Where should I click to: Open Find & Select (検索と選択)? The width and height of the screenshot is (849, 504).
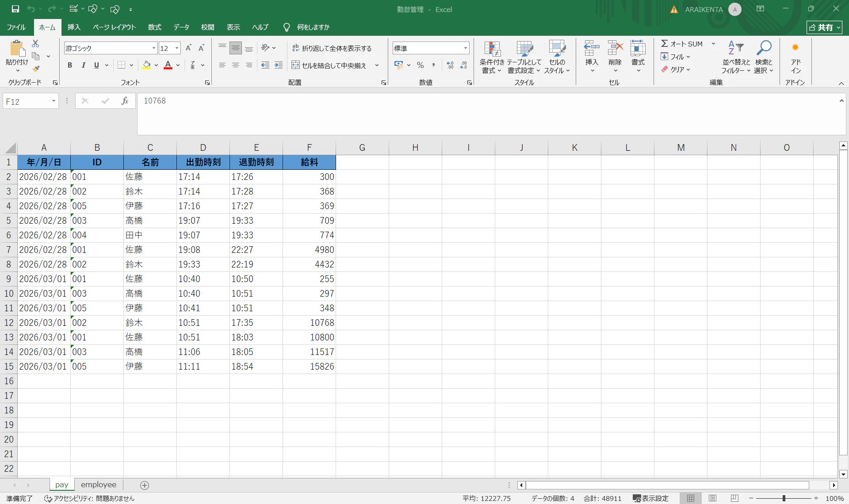pyautogui.click(x=764, y=57)
